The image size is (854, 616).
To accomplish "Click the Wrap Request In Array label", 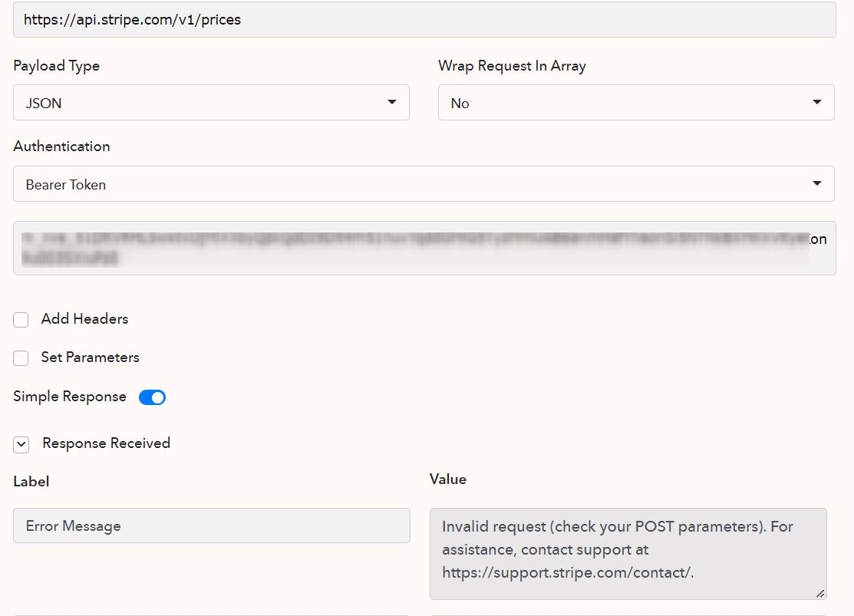I will pyautogui.click(x=512, y=66).
